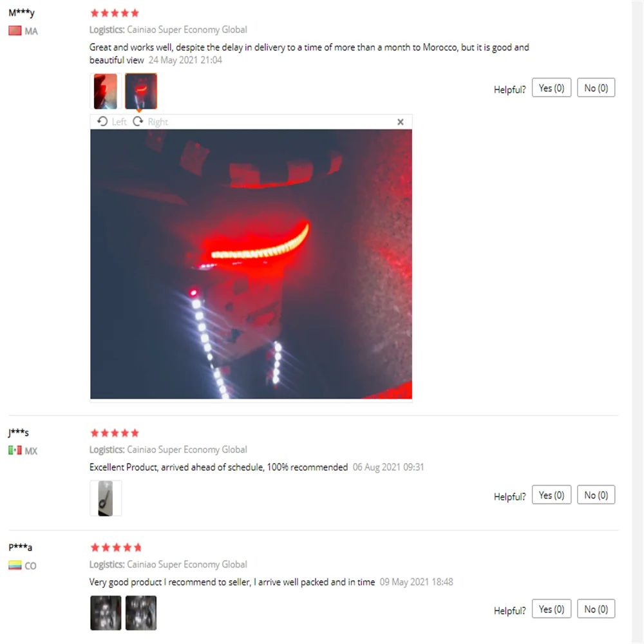Vote No on J***s's review
644x644 pixels.
[x=596, y=495]
